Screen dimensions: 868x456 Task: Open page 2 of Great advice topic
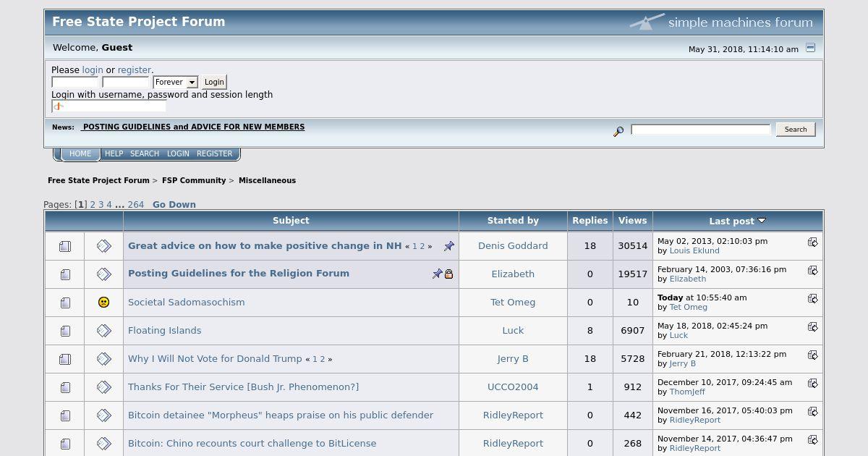click(x=422, y=247)
